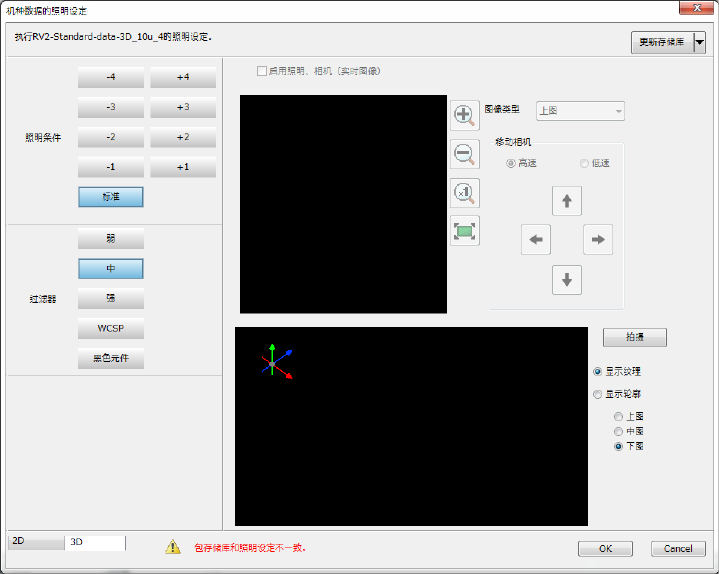Choose the 下图 radio option
The image size is (719, 574).
click(x=618, y=446)
